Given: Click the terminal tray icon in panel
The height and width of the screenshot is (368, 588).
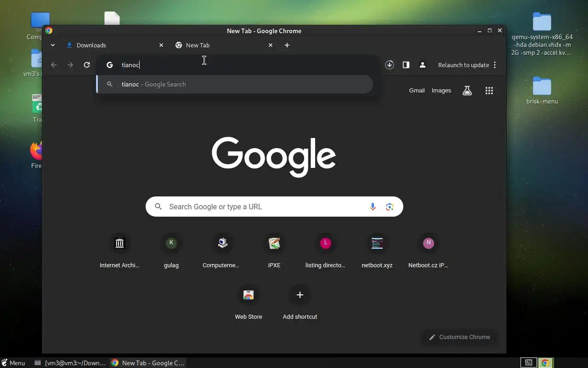Looking at the screenshot, I should point(529,363).
